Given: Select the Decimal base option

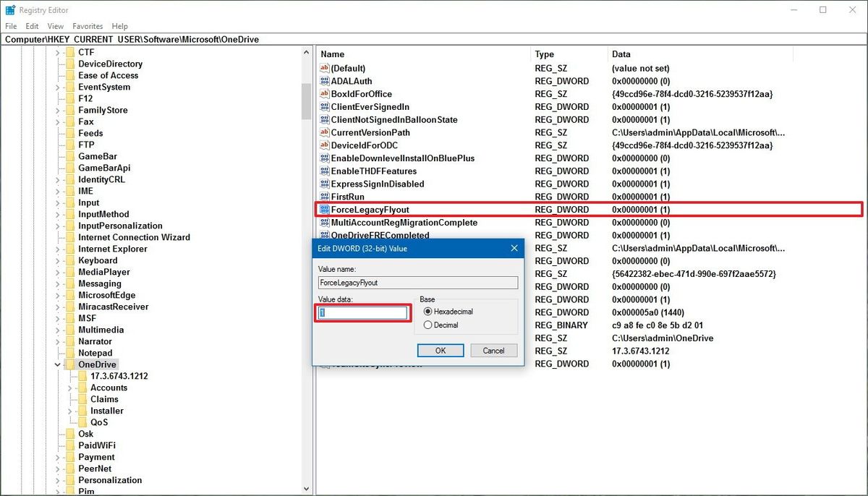Looking at the screenshot, I should click(427, 324).
